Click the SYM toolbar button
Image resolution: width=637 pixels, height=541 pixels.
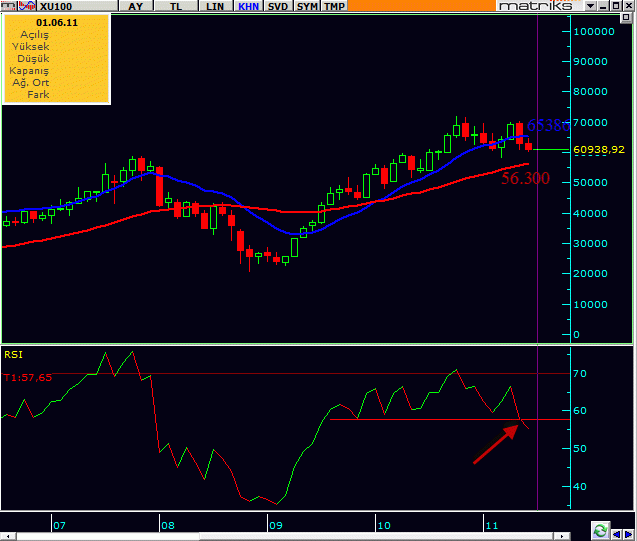308,6
